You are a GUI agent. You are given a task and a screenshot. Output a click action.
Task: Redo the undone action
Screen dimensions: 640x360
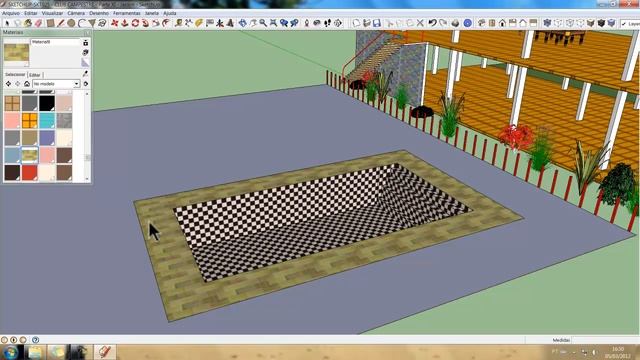click(x=443, y=23)
